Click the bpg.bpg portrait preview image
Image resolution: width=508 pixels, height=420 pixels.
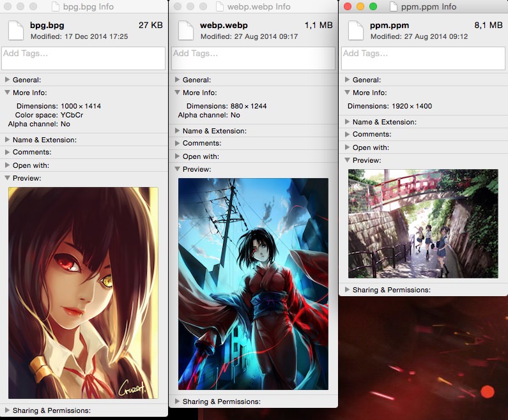(83, 293)
